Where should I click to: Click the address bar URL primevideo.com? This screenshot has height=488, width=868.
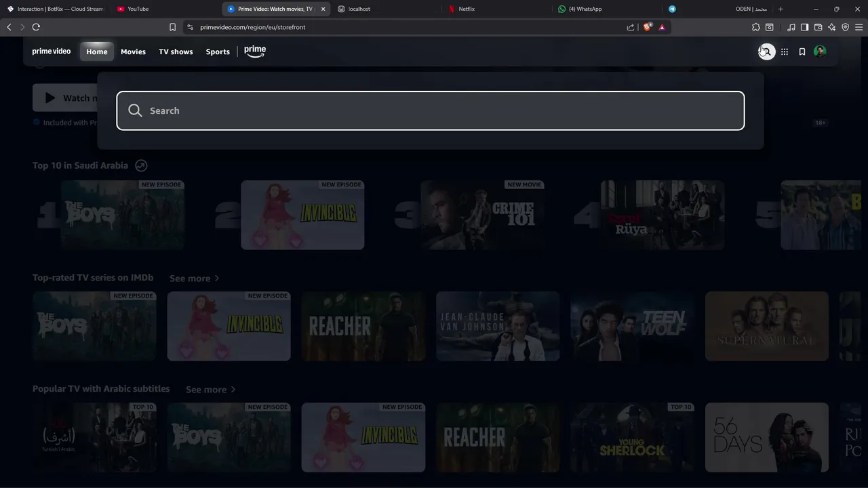tap(253, 27)
